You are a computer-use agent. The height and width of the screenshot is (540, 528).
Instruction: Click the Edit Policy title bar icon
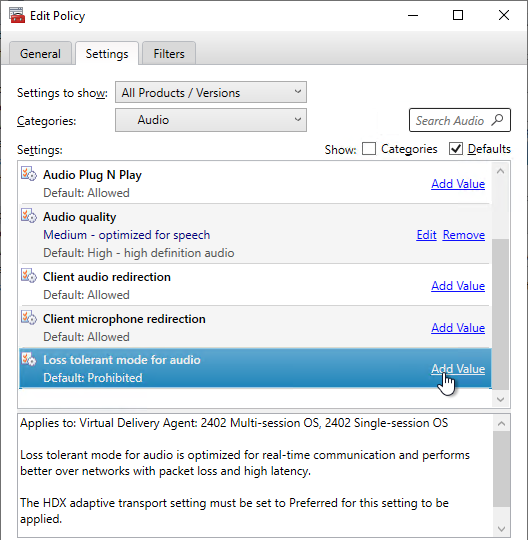click(x=17, y=15)
